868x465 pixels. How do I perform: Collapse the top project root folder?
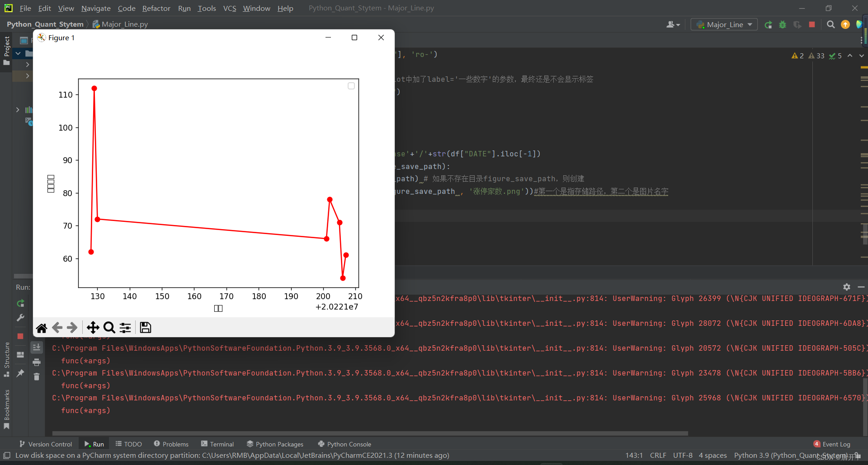(18, 53)
